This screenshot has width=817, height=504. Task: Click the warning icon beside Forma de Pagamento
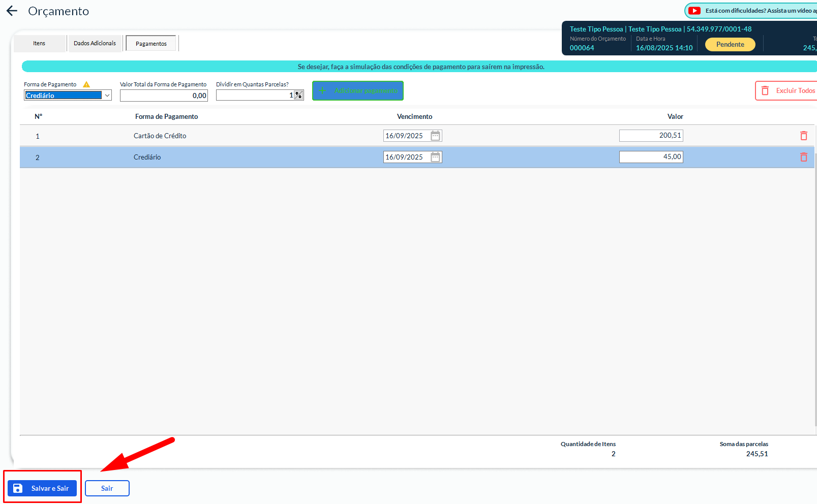[86, 84]
